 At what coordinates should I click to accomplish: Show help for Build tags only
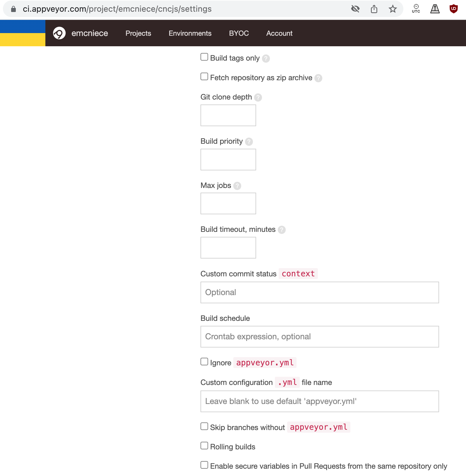(266, 59)
